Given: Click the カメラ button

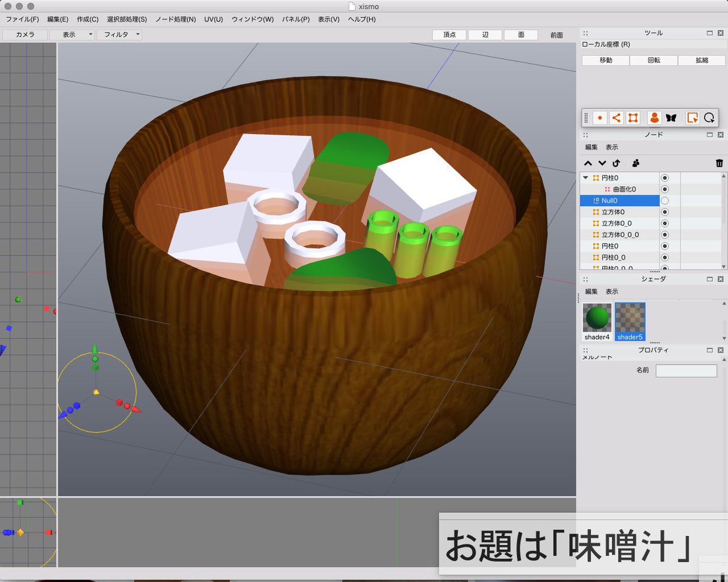Looking at the screenshot, I should click(25, 35).
